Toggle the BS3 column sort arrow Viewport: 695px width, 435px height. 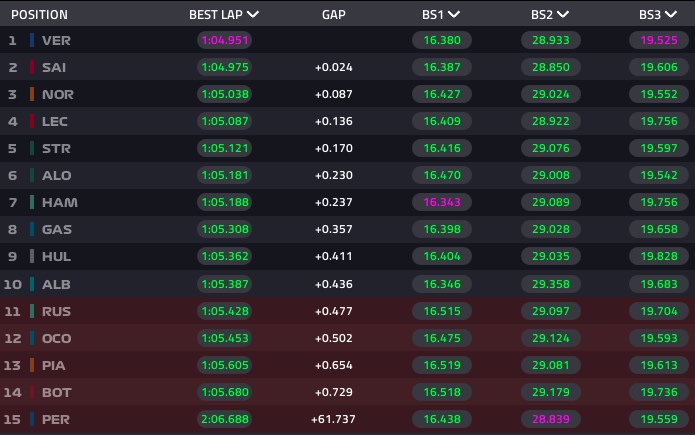click(x=671, y=15)
